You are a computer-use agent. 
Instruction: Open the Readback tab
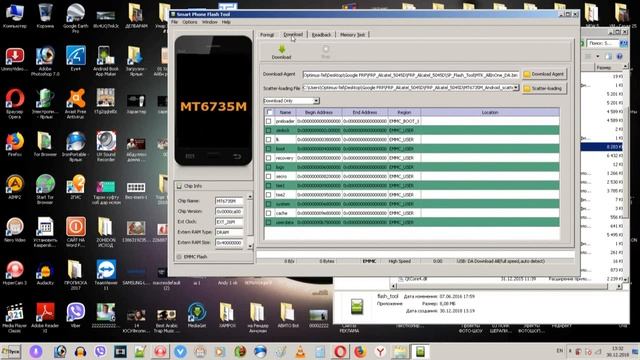click(321, 35)
